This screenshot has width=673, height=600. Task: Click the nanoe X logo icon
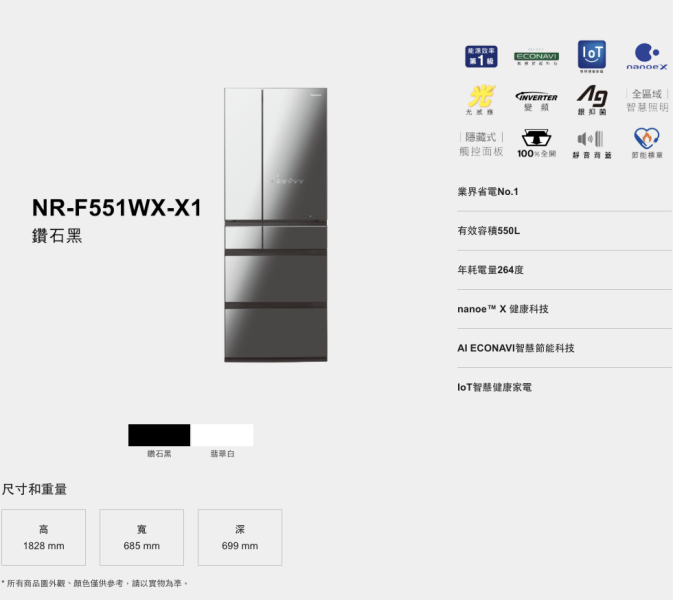click(x=646, y=56)
